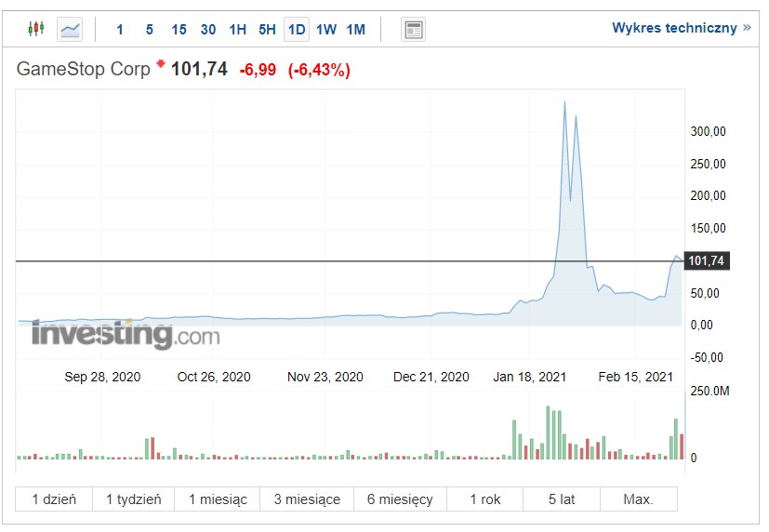Viewport: 769px width, 532px height.
Task: Set range to 1 tydzień
Action: (x=133, y=499)
